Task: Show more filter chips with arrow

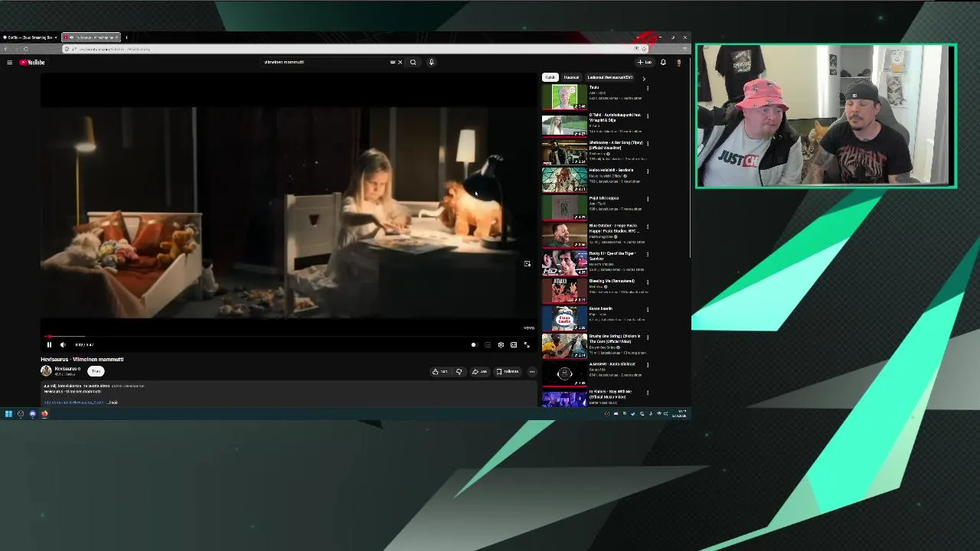Action: tap(644, 78)
